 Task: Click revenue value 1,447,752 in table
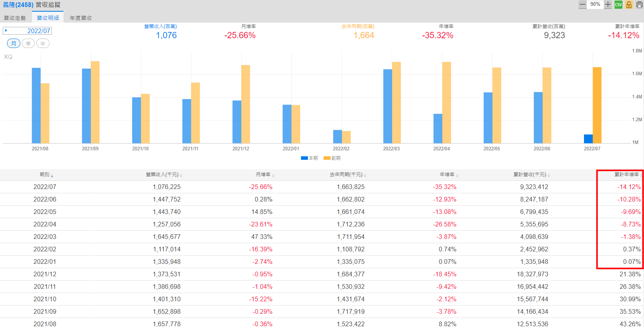[167, 199]
